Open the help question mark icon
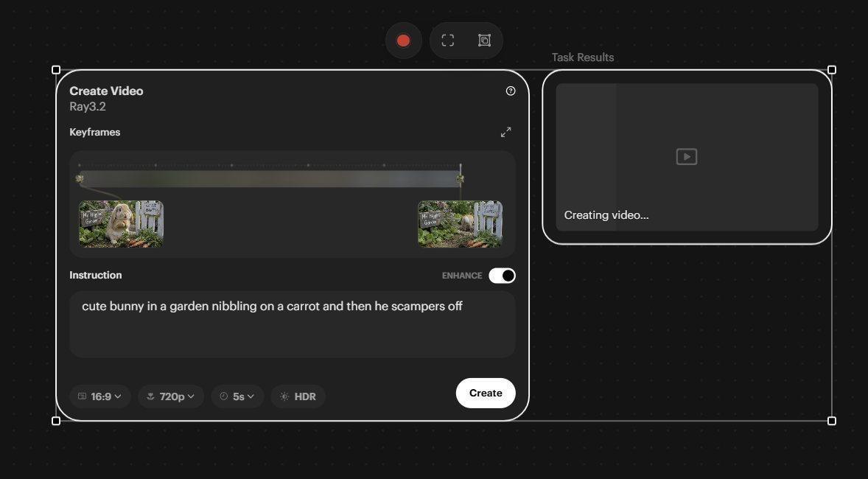This screenshot has height=479, width=868. [x=511, y=91]
